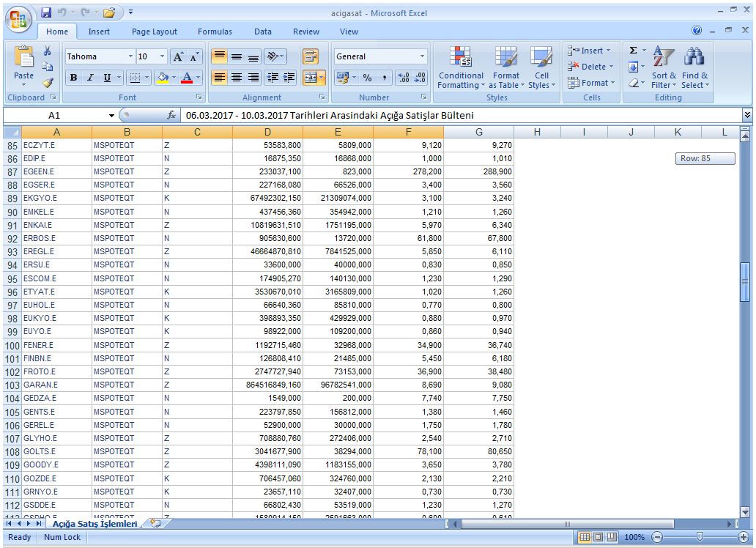Image resolution: width=756 pixels, height=548 pixels.
Task: Toggle Bold formatting
Action: (x=73, y=77)
